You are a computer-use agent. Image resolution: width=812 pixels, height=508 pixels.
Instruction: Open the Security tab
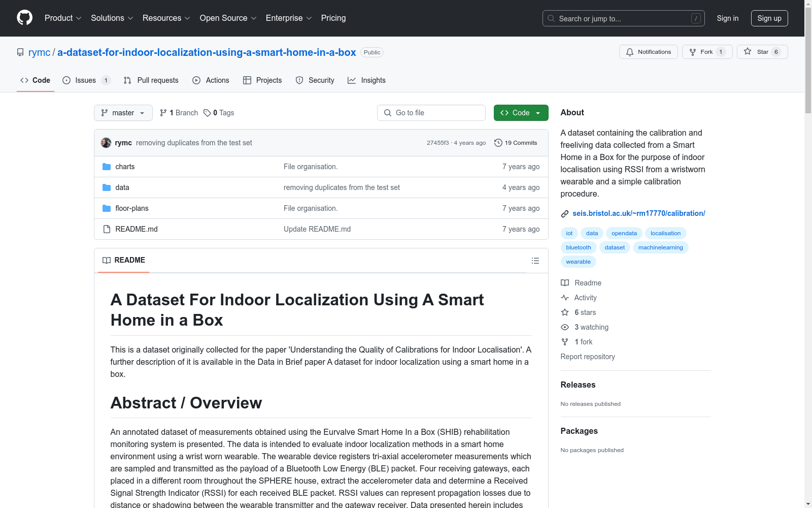(315, 80)
